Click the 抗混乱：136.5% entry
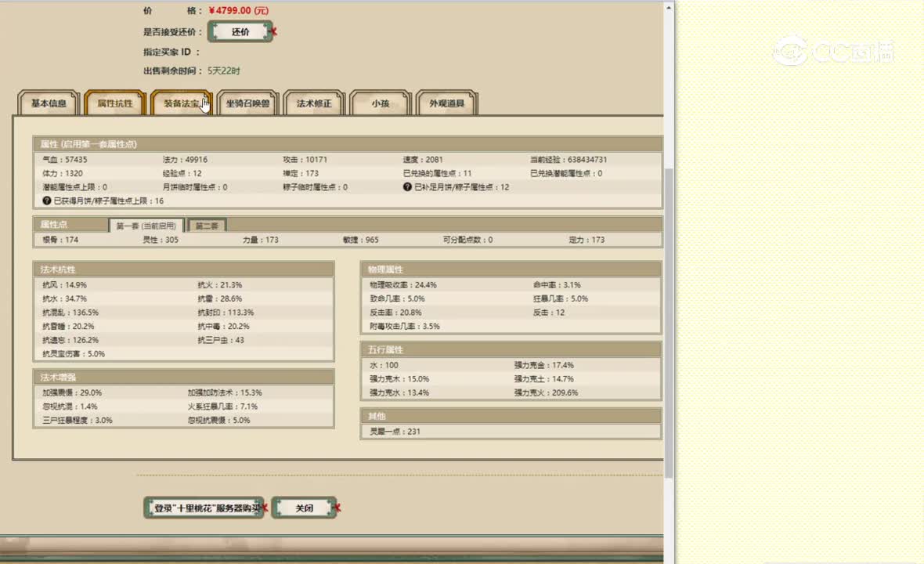 pyautogui.click(x=70, y=313)
